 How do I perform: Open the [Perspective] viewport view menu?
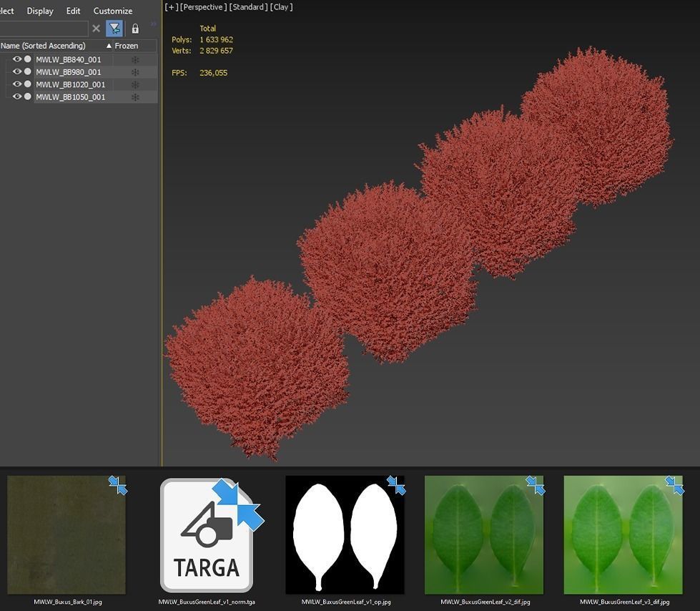[203, 7]
